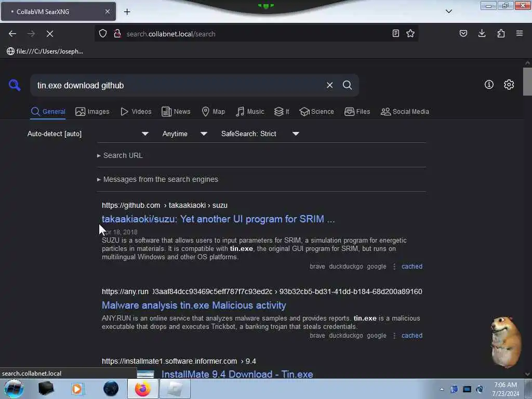Image resolution: width=532 pixels, height=399 pixels.
Task: Click taskbar clock 7:06 AM
Action: point(506,389)
